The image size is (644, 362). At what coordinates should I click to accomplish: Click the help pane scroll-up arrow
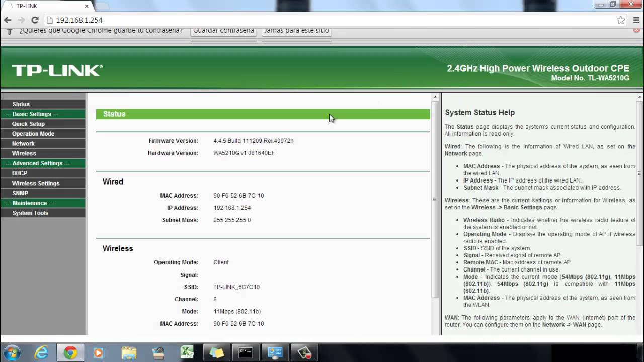639,97
